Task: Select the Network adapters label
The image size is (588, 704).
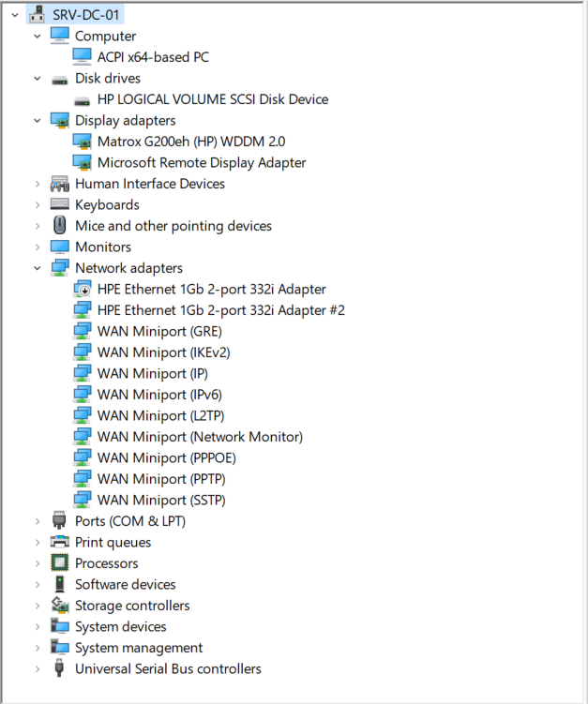Action: pyautogui.click(x=128, y=268)
